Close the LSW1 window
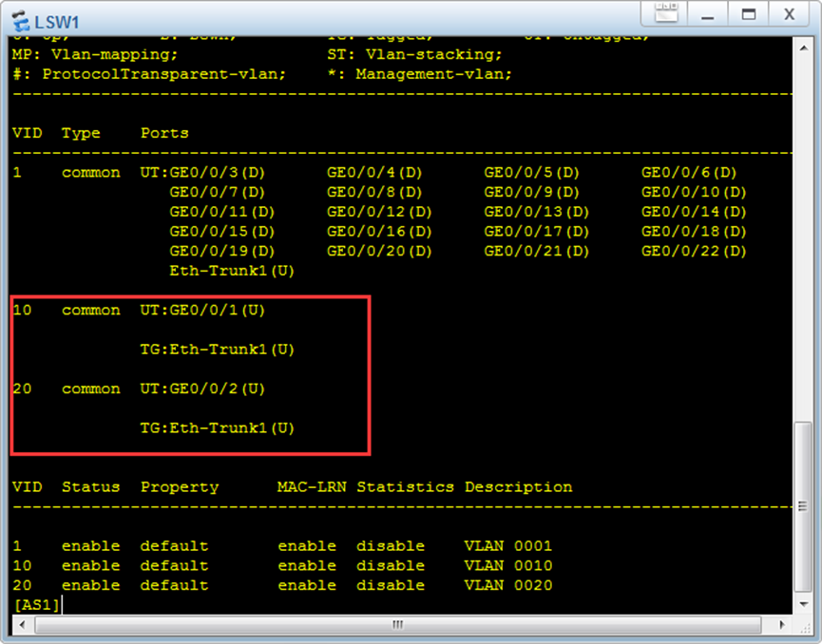 (789, 13)
